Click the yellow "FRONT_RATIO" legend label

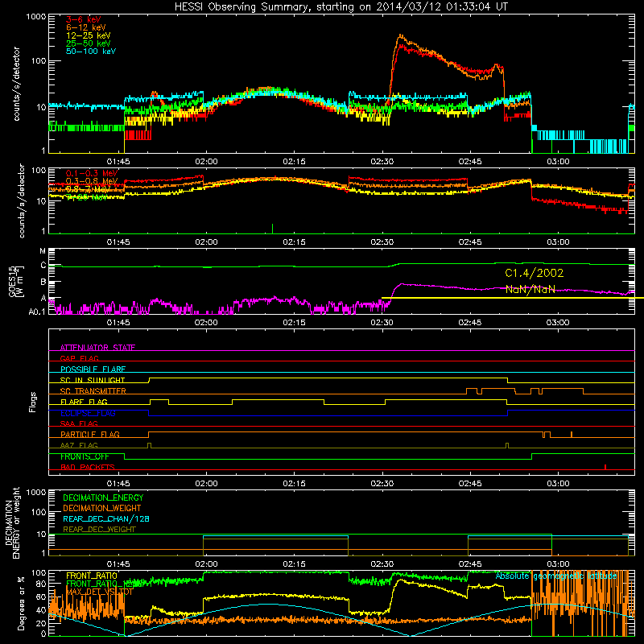point(92,576)
